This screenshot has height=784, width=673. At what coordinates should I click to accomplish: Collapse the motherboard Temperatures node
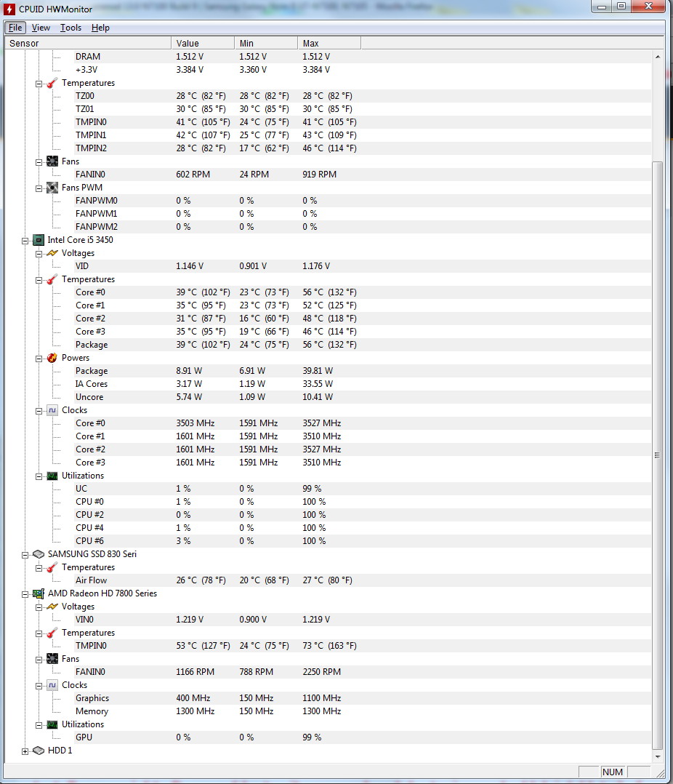pyautogui.click(x=39, y=84)
